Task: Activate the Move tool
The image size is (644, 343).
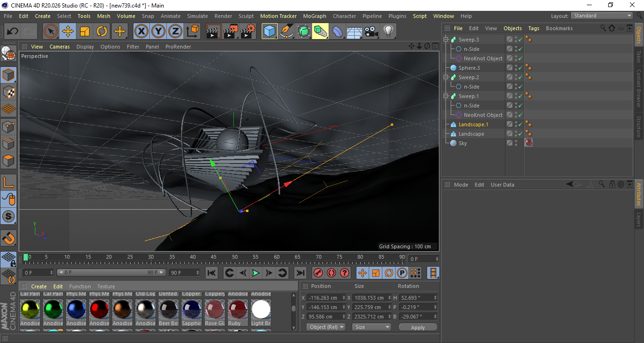Action: point(68,32)
